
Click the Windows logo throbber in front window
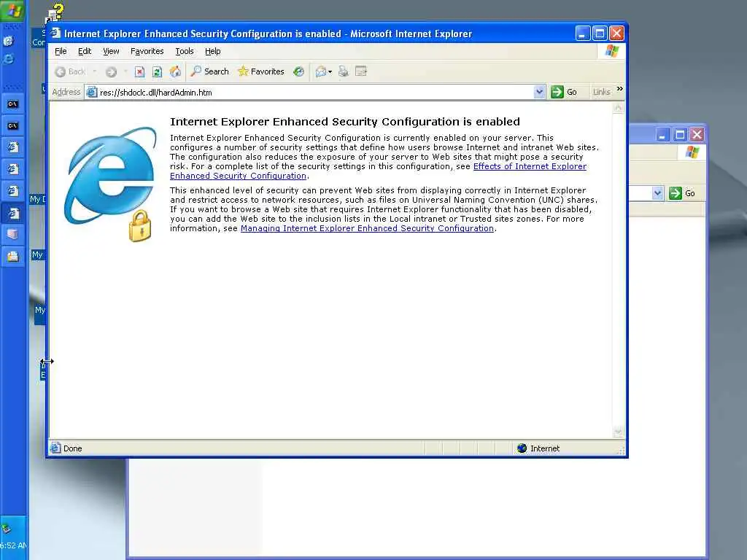click(x=612, y=51)
